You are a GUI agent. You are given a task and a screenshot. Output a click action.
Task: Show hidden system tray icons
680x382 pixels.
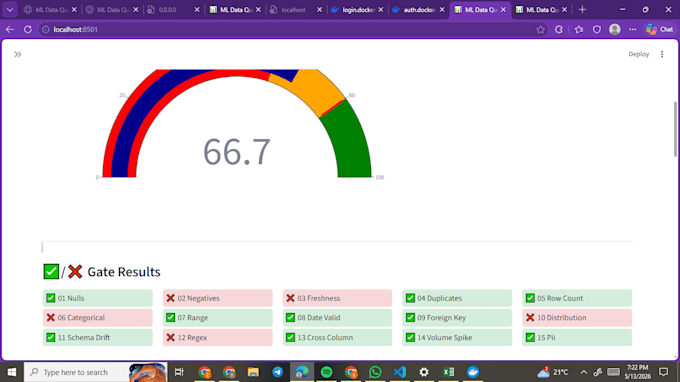coord(584,372)
